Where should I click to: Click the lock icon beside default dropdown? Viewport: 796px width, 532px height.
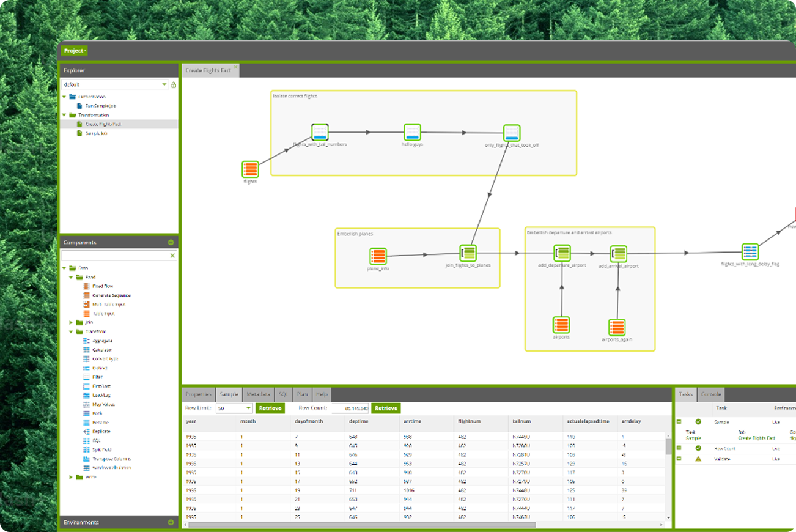coord(174,85)
